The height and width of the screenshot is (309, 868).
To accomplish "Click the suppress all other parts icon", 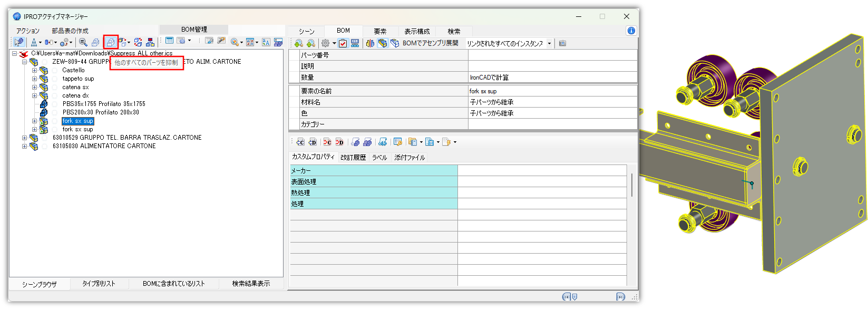I will (x=110, y=42).
